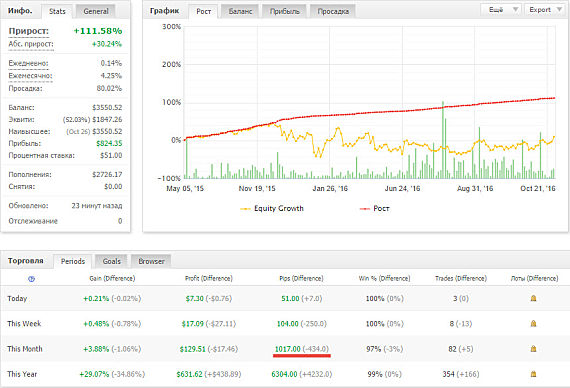The height and width of the screenshot is (388, 570).
Task: Click the tall green bar spike in the chart
Action: [x=443, y=140]
